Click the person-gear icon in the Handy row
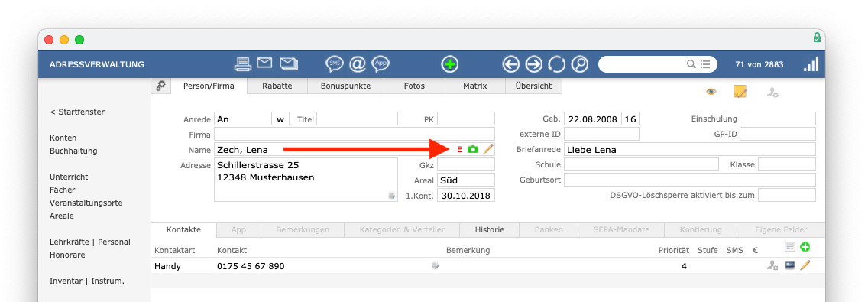Screen dimensions: 868x302 pos(772,266)
